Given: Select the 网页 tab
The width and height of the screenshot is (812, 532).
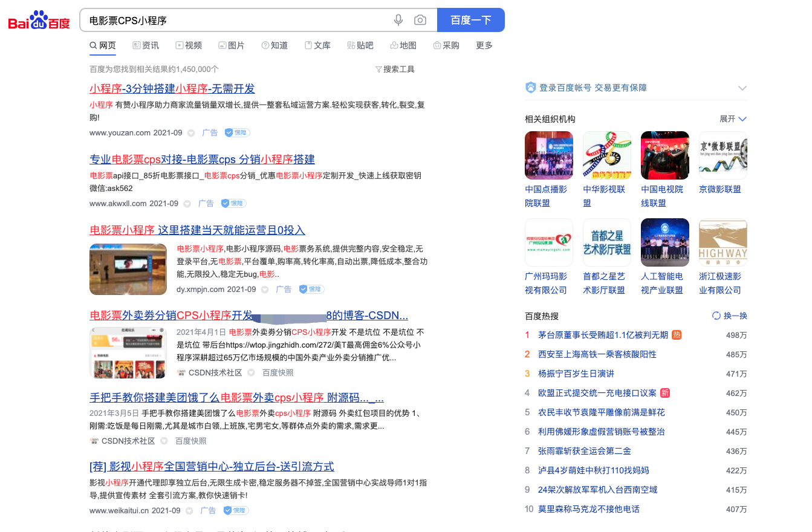Looking at the screenshot, I should (103, 45).
